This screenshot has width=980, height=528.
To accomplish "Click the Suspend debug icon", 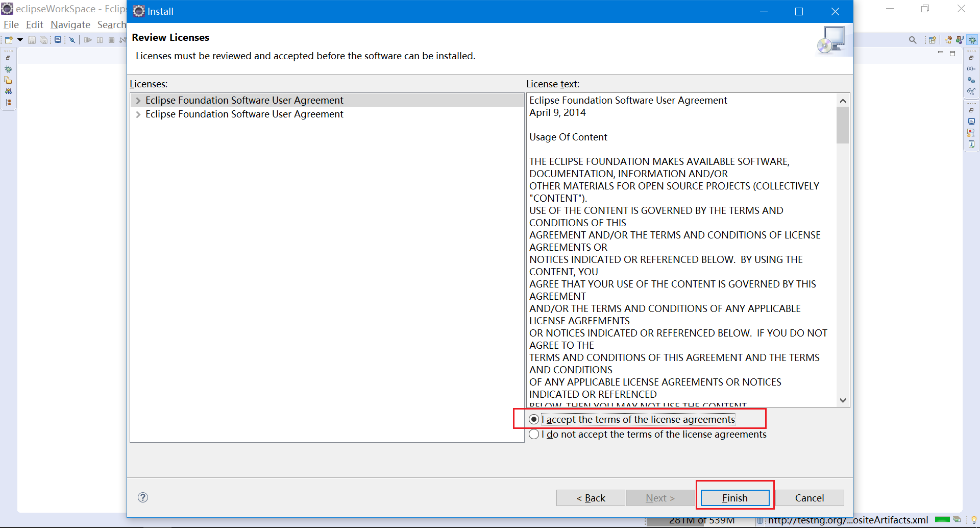I will (100, 40).
